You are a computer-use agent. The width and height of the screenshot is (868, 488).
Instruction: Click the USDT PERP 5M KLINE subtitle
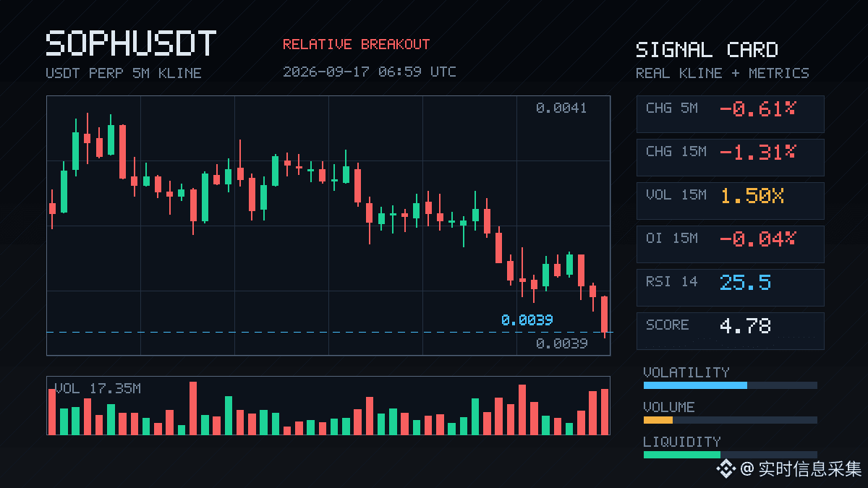click(x=124, y=73)
